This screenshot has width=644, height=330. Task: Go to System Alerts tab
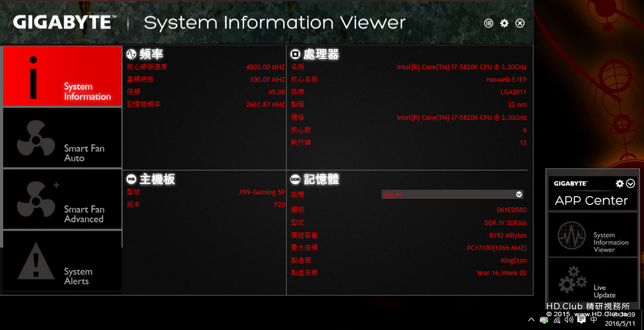pos(62,261)
